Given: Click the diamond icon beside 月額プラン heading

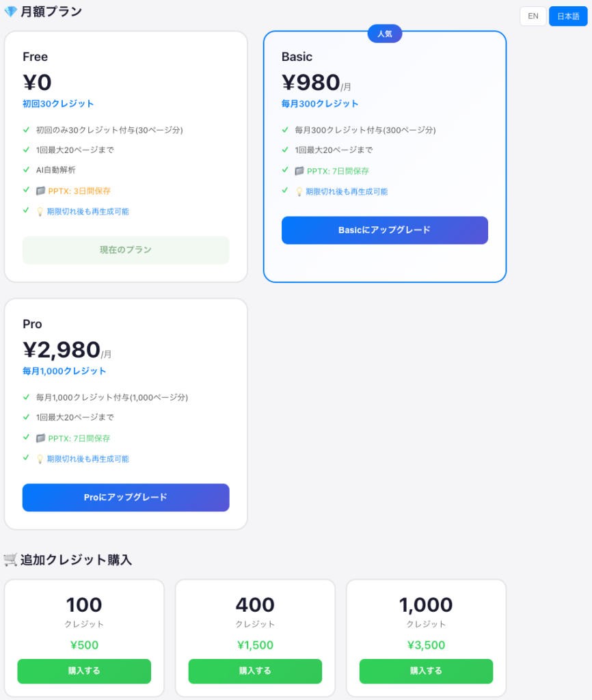Looking at the screenshot, I should 10,11.
